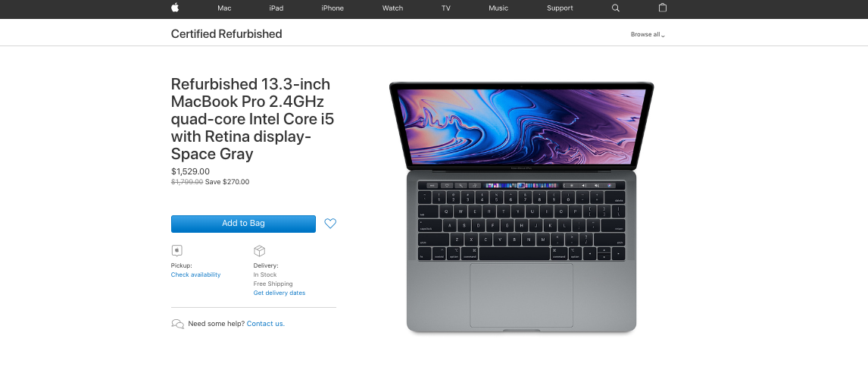Image resolution: width=868 pixels, height=370 pixels.
Task: Click the delivery box icon
Action: pyautogui.click(x=259, y=251)
